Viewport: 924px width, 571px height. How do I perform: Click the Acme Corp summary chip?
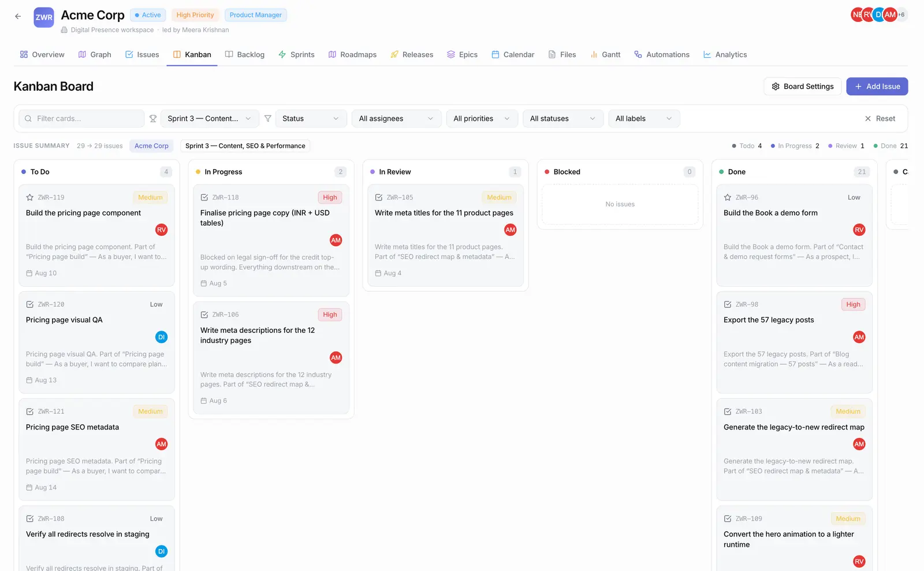click(x=151, y=146)
